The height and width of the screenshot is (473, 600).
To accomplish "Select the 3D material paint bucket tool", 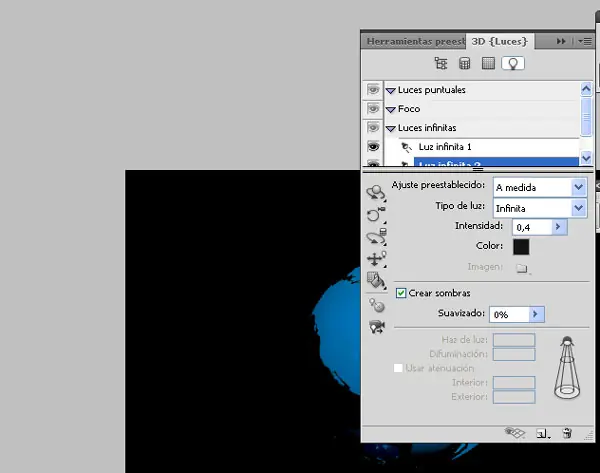I will [x=376, y=281].
